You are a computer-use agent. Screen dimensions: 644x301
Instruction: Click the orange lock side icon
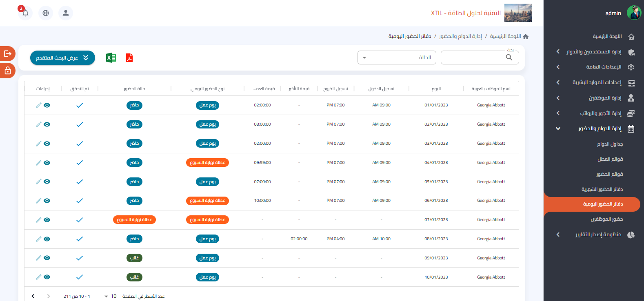coord(7,71)
